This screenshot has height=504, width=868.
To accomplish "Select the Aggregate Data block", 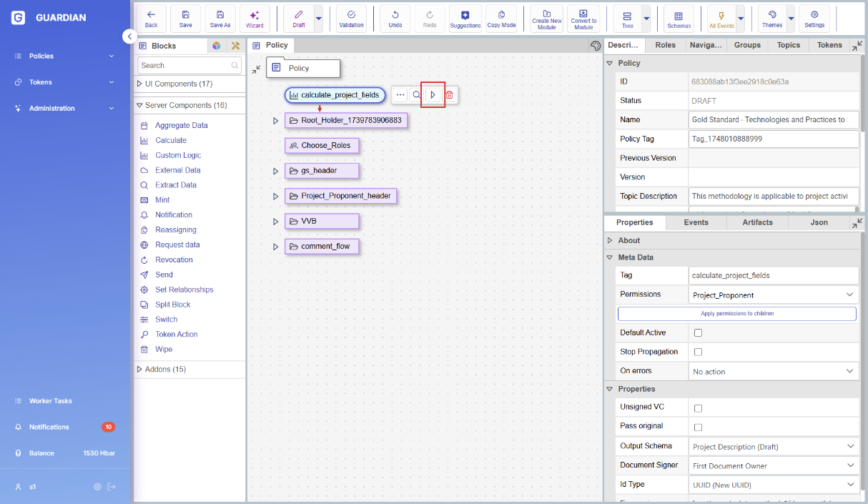I will (181, 126).
